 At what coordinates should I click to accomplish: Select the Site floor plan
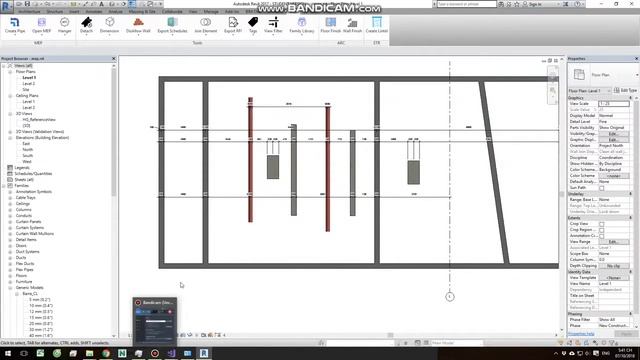tap(26, 90)
